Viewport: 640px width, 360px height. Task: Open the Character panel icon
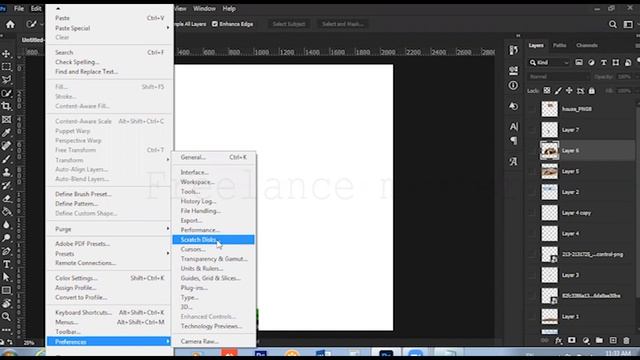coord(513,127)
